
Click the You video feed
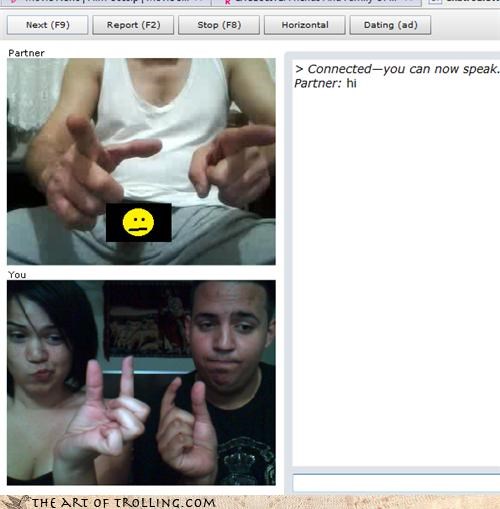pos(141,383)
